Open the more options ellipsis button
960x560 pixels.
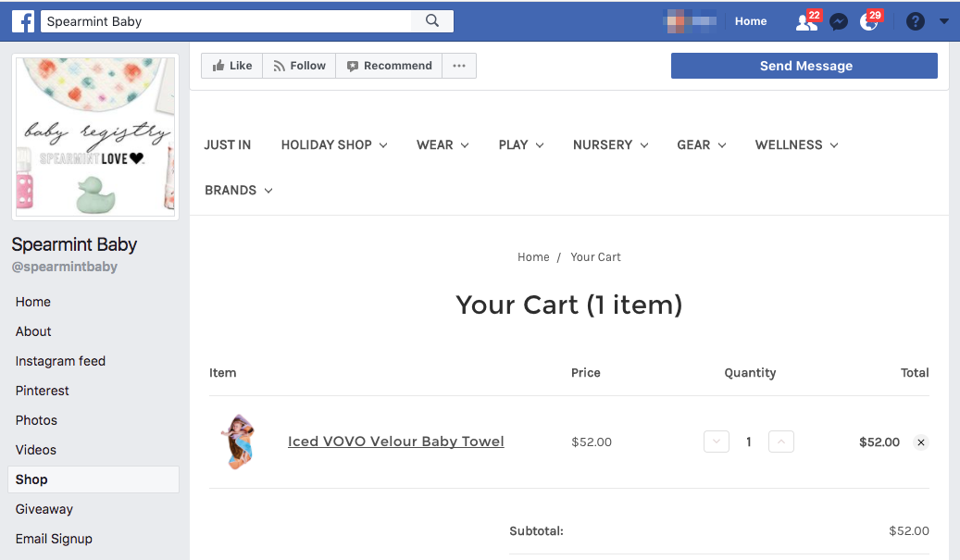[459, 66]
